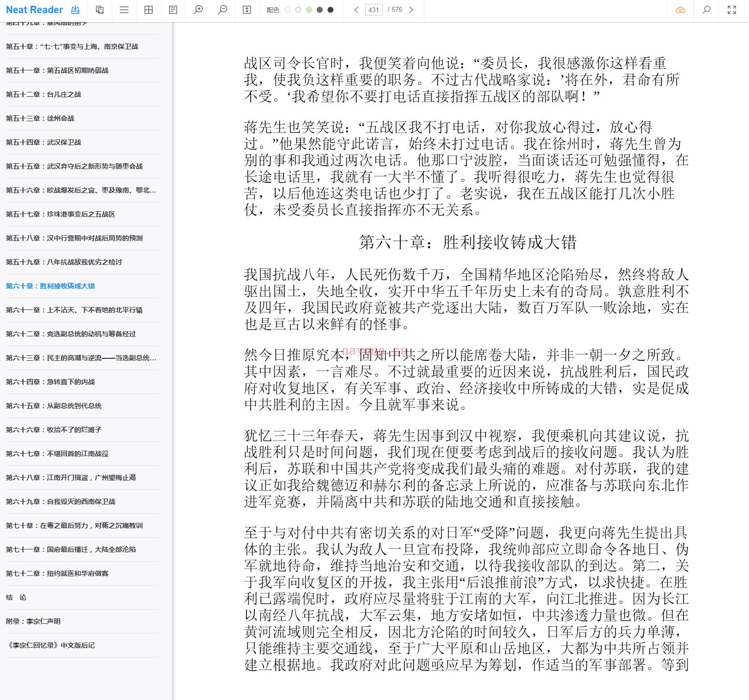
Task: Open chapter 第六十八章：江南开门揖盗
Action: pos(82,478)
